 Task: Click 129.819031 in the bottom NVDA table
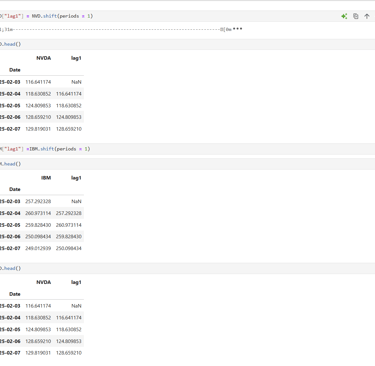pyautogui.click(x=38, y=353)
